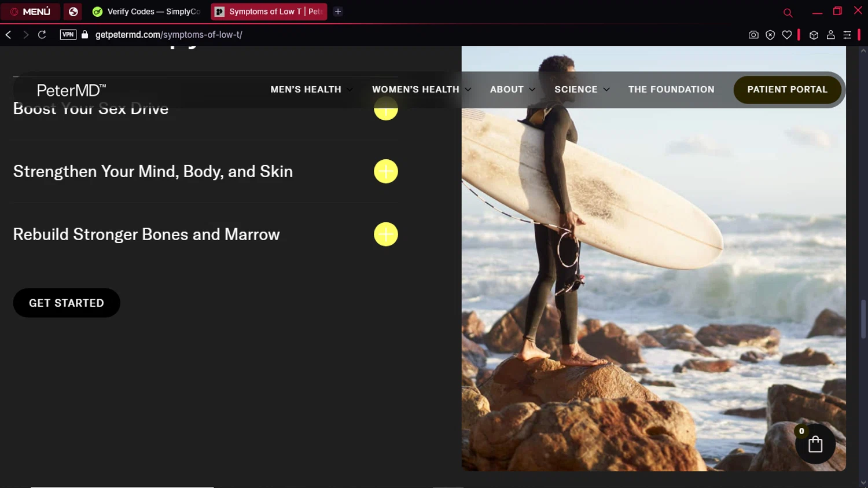Take a snapshot with the camera icon
Screen dimensions: 868x488
(753, 35)
